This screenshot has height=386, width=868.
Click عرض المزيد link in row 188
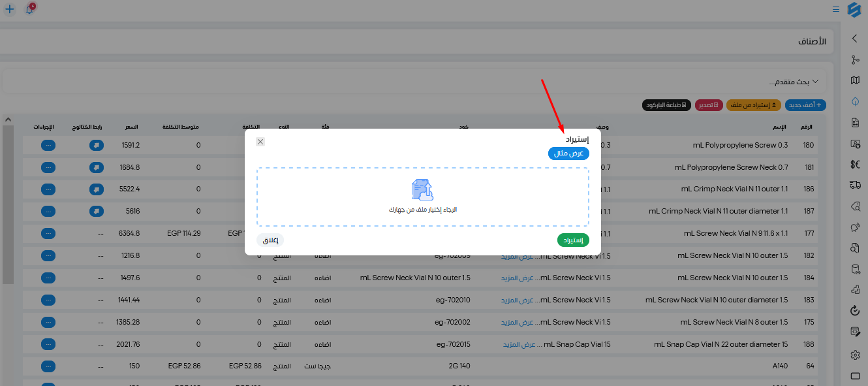click(519, 344)
